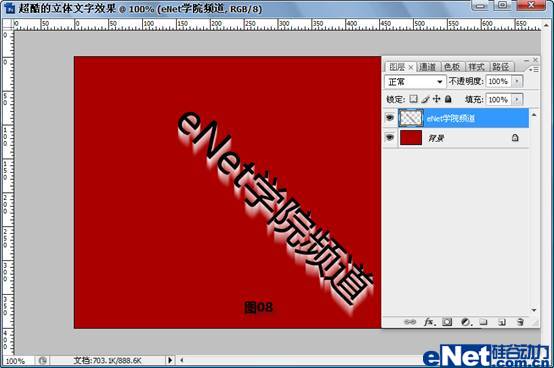Click horizontal scrollbar left arrow
Image resolution: width=554 pixels, height=368 pixels.
(x=182, y=360)
